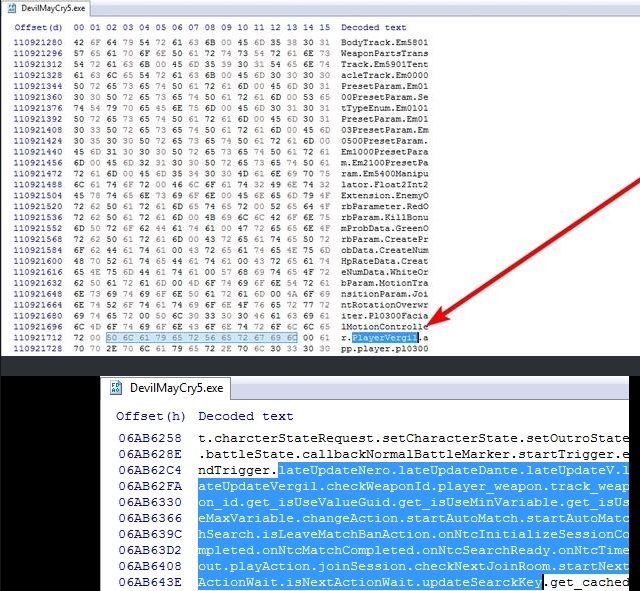Click column header 08 in hex view
This screenshot has height=591, width=640.
(x=210, y=27)
